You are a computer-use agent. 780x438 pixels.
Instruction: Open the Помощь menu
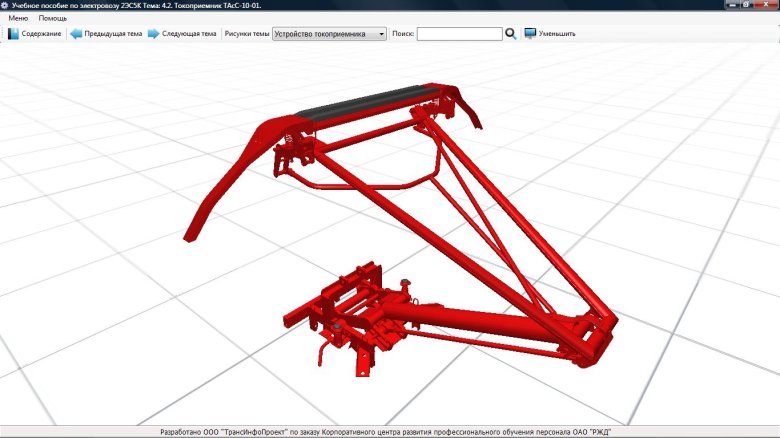click(52, 19)
